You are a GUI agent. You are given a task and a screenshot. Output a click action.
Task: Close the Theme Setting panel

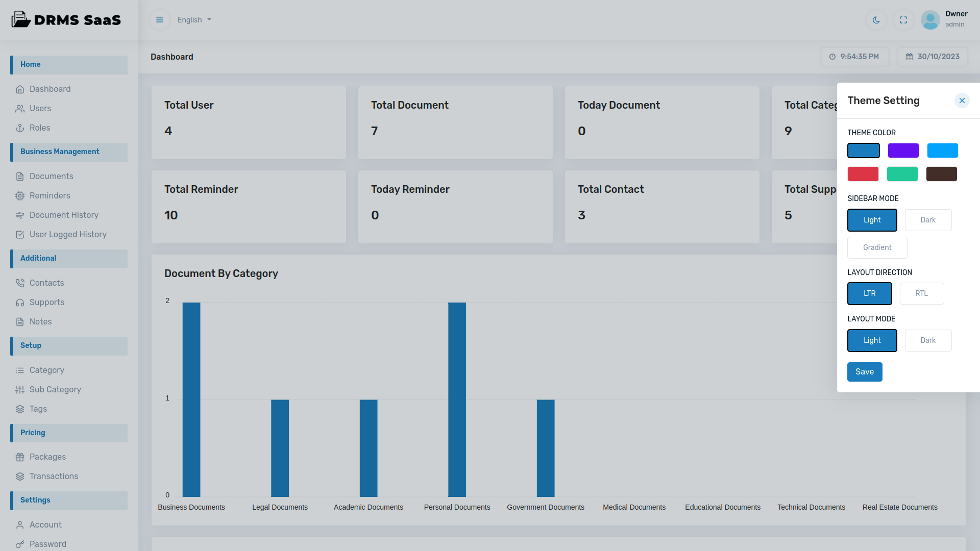(x=962, y=101)
